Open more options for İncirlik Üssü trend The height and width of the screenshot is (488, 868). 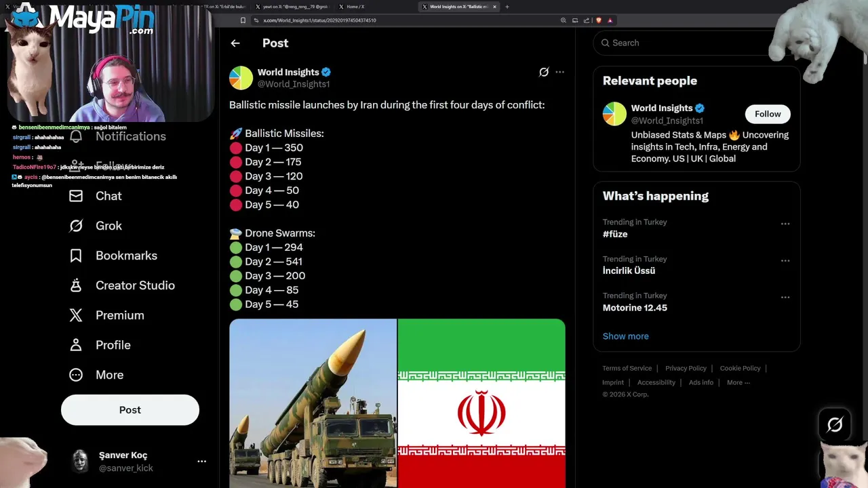click(x=785, y=260)
